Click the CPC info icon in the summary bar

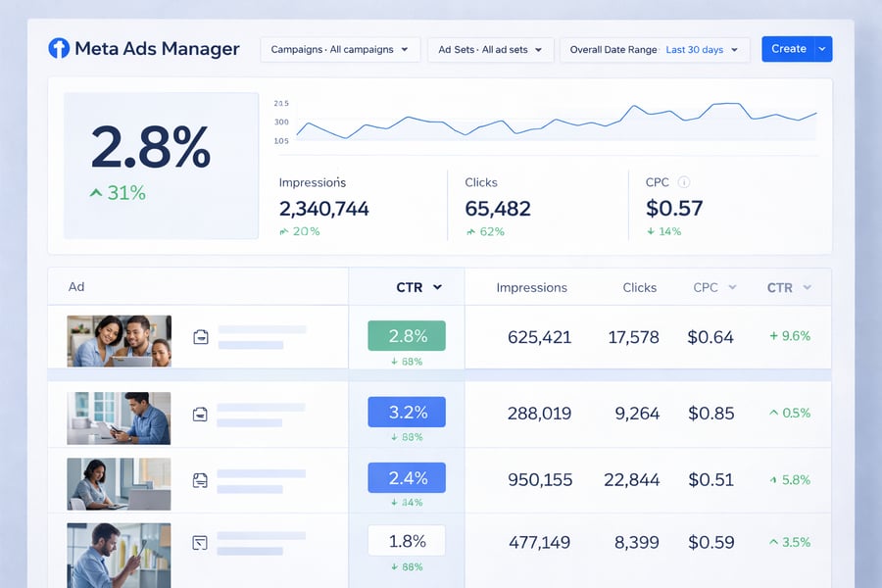[x=684, y=182]
